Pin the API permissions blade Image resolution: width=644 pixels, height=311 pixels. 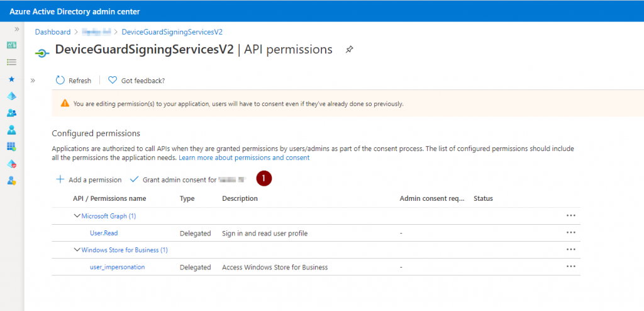349,50
